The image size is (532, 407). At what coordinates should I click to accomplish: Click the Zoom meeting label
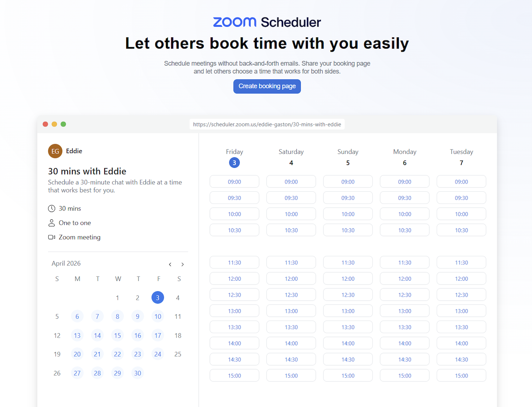(x=79, y=237)
